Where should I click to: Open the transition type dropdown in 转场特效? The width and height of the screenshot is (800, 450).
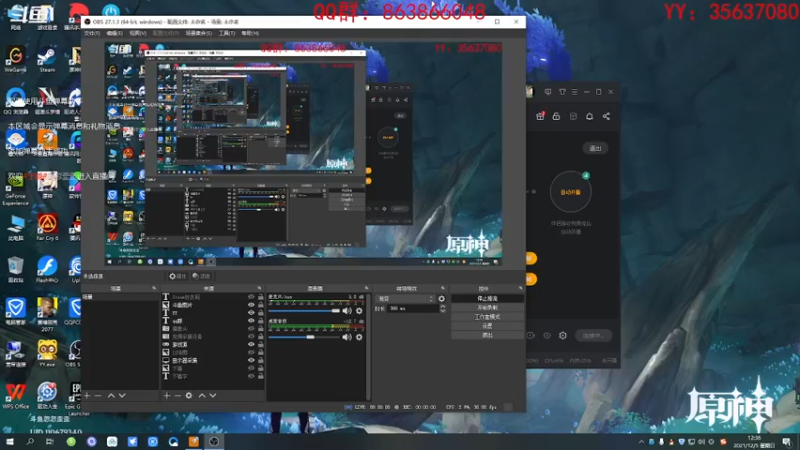coord(406,298)
